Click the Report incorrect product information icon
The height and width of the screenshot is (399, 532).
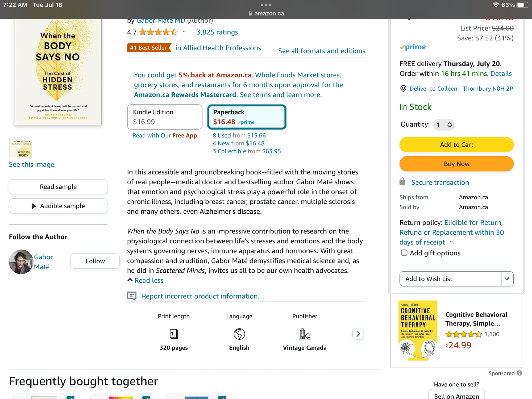coord(132,296)
